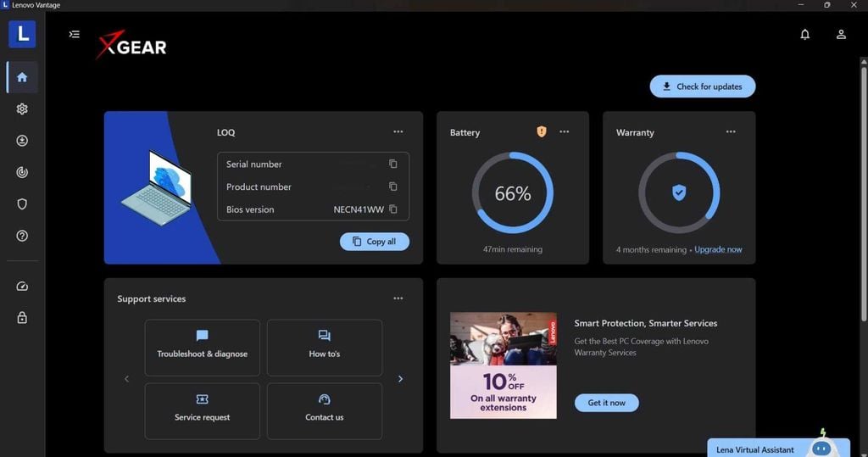868x457 pixels.
Task: Open the Home page in sidebar
Action: (22, 77)
